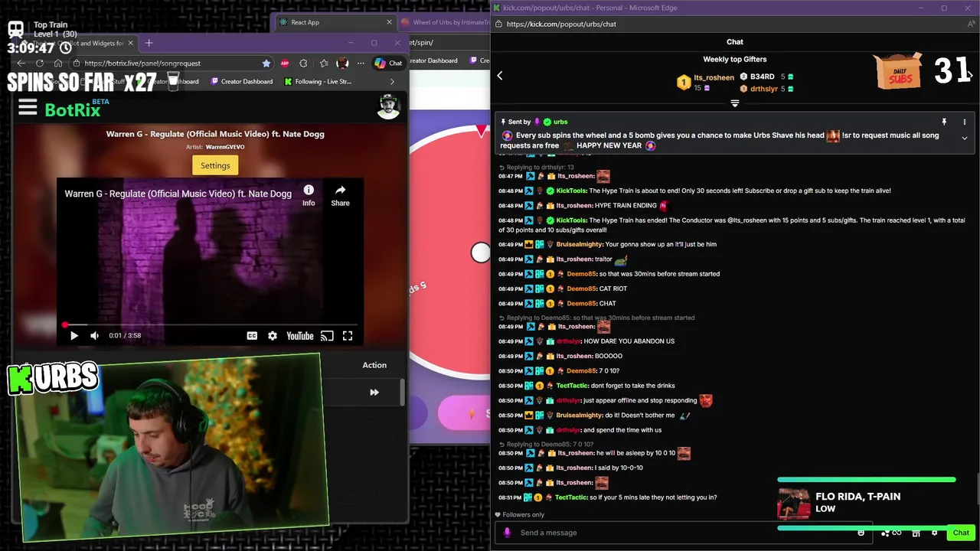Open the Copilot Chat button
The height and width of the screenshot is (551, 980).
coord(389,64)
